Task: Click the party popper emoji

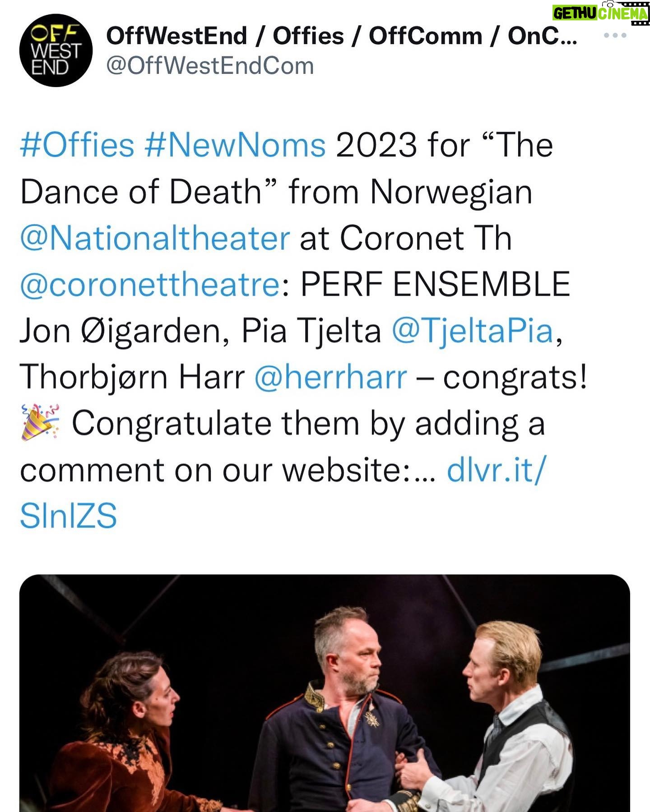Action: click(40, 422)
